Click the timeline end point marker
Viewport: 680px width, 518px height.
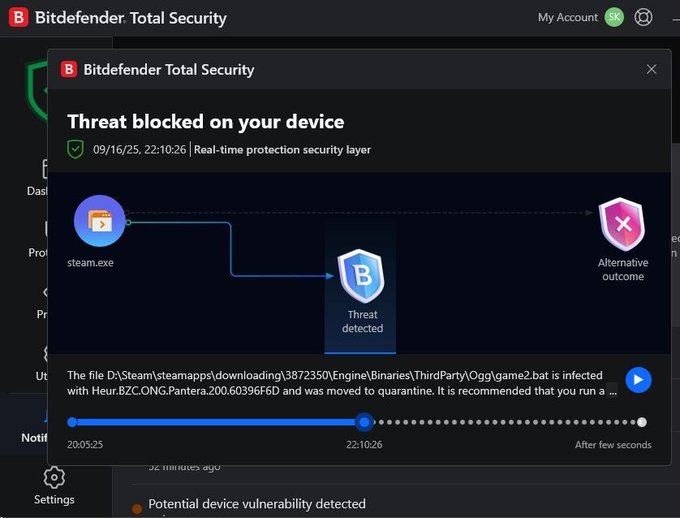pos(642,422)
